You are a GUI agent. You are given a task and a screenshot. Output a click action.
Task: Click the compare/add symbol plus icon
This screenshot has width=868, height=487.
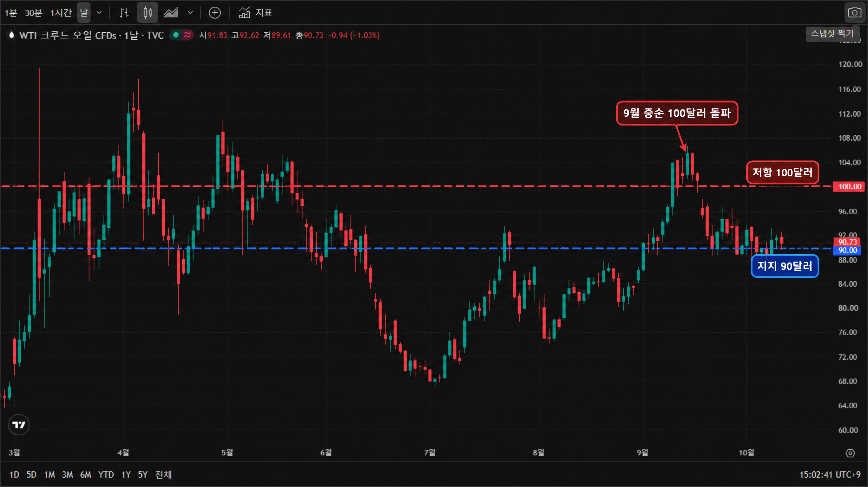215,13
